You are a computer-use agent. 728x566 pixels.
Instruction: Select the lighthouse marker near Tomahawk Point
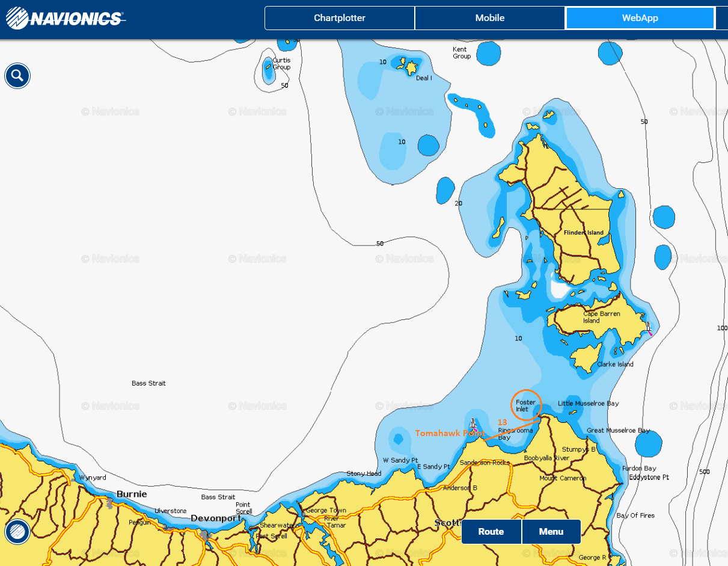(x=474, y=424)
